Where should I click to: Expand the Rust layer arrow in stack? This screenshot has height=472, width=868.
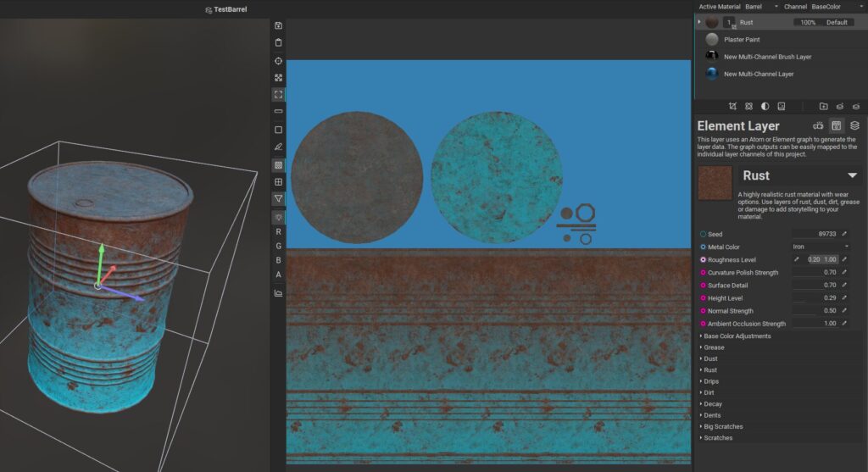pos(699,22)
